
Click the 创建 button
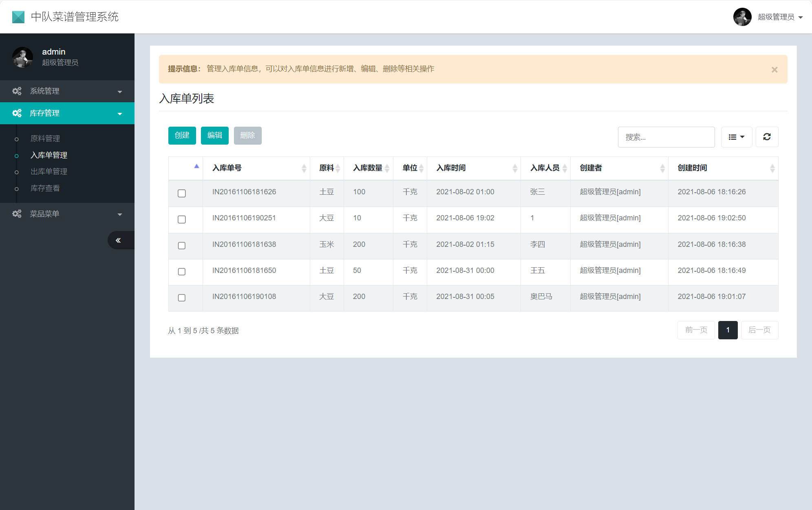[x=182, y=135]
